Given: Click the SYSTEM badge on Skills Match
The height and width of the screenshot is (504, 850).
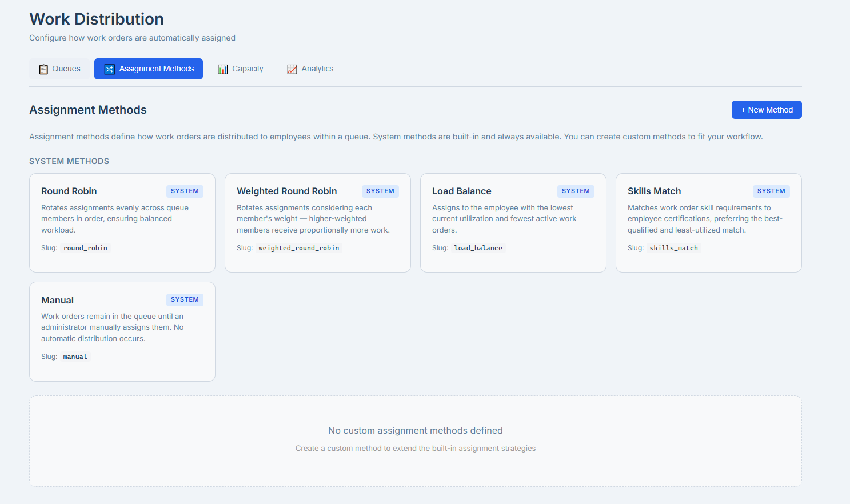Looking at the screenshot, I should coord(771,191).
